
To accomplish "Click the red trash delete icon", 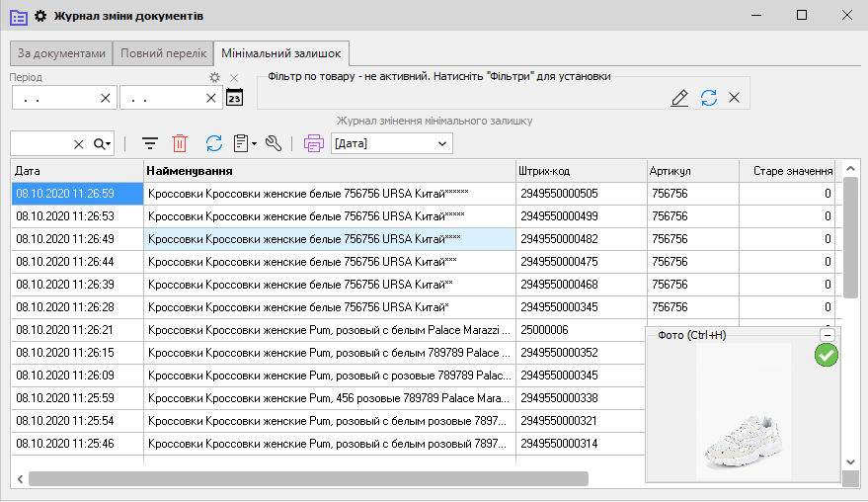I will 180,144.
